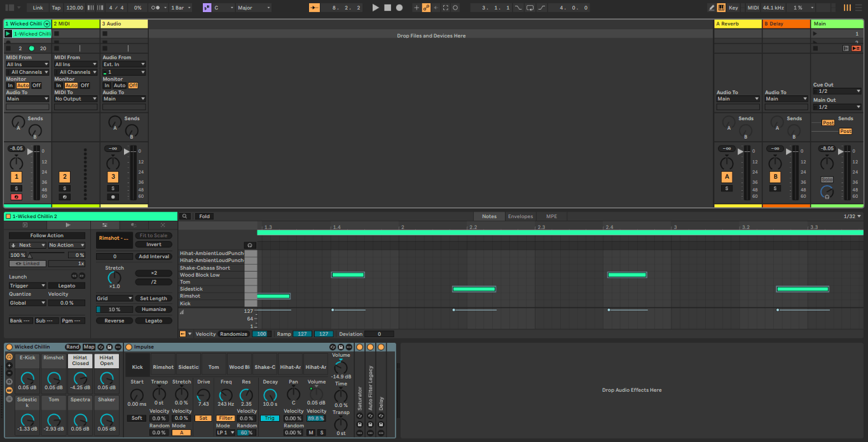
Task: Open the MIDI editor search magnifier
Action: click(x=184, y=216)
